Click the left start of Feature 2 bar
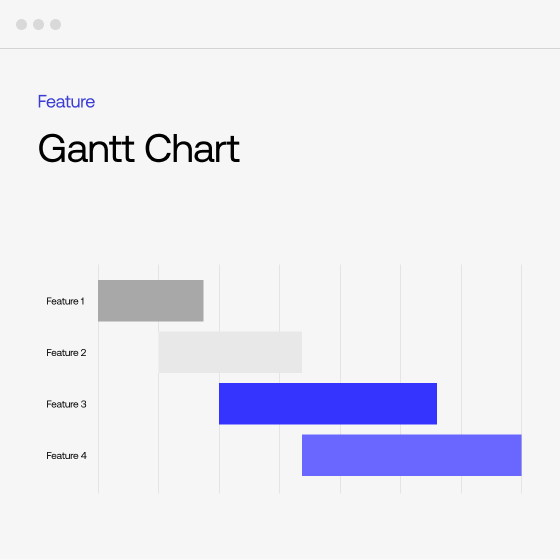560x560 pixels. (x=161, y=352)
